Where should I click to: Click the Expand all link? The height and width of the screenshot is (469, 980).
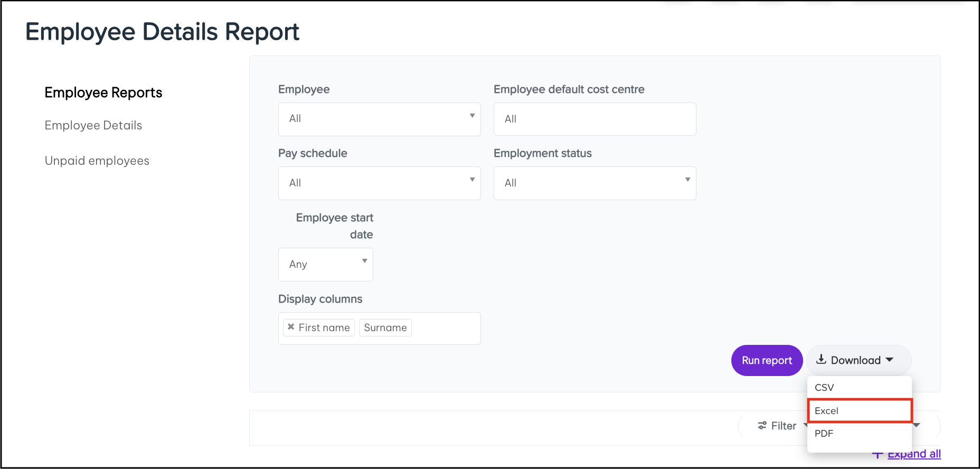tap(914, 454)
